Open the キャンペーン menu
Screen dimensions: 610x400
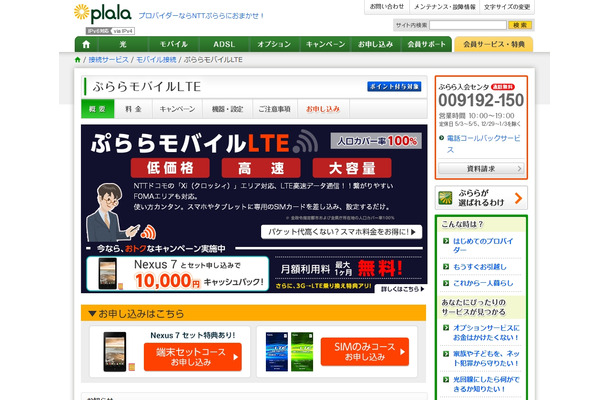click(x=326, y=44)
